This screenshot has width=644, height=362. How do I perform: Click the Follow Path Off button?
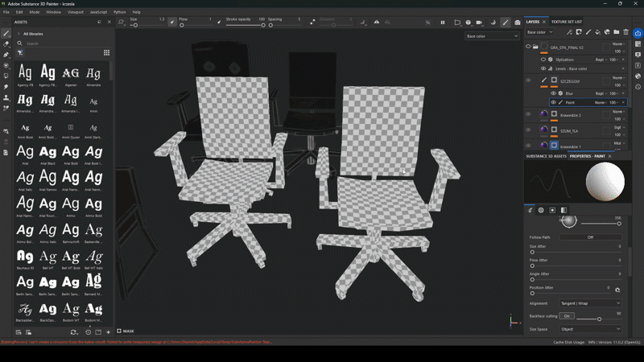click(590, 237)
